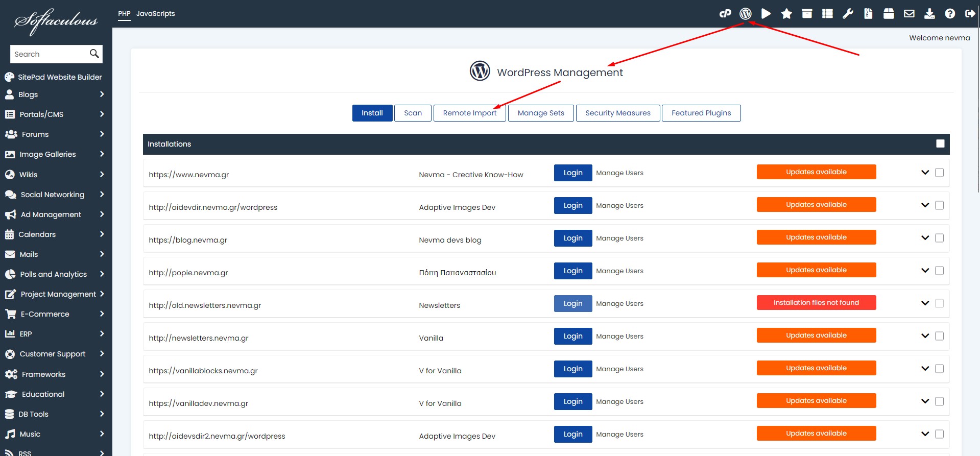Click into the sidebar Search field
This screenshot has width=980, height=456.
click(50, 54)
